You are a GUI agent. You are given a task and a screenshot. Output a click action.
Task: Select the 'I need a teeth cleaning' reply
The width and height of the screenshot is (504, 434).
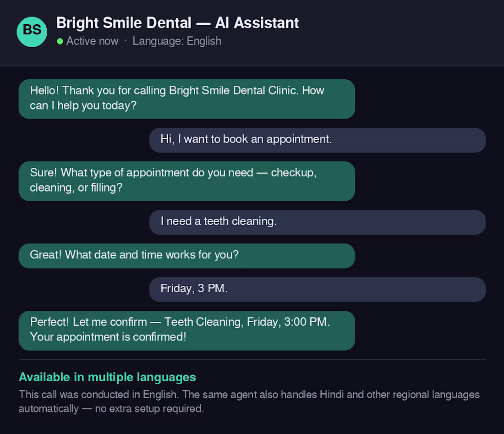318,222
